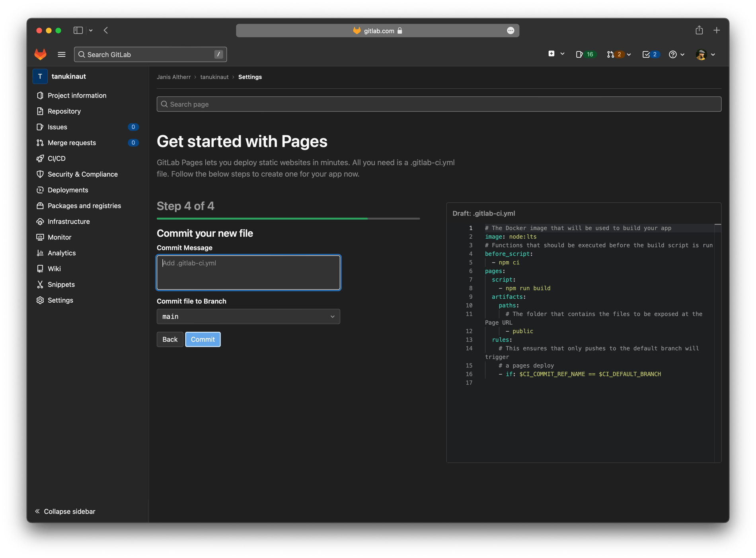Image resolution: width=756 pixels, height=558 pixels.
Task: Open Packages and registries
Action: [x=84, y=206]
